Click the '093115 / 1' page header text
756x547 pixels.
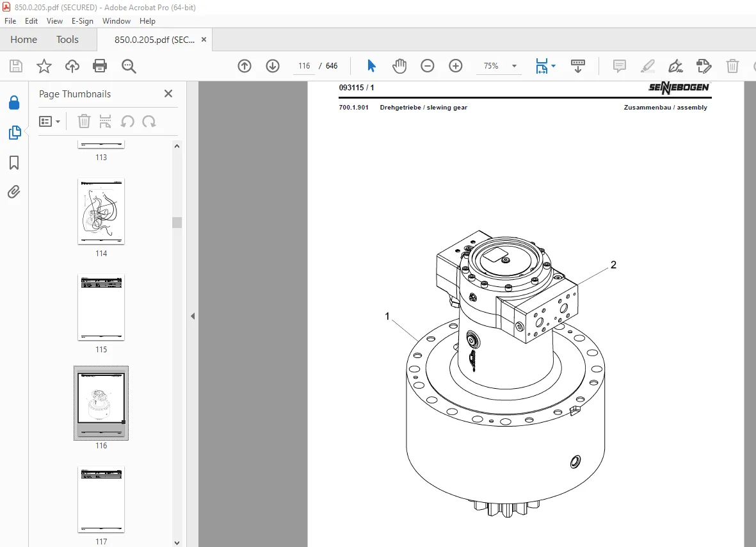pos(357,88)
